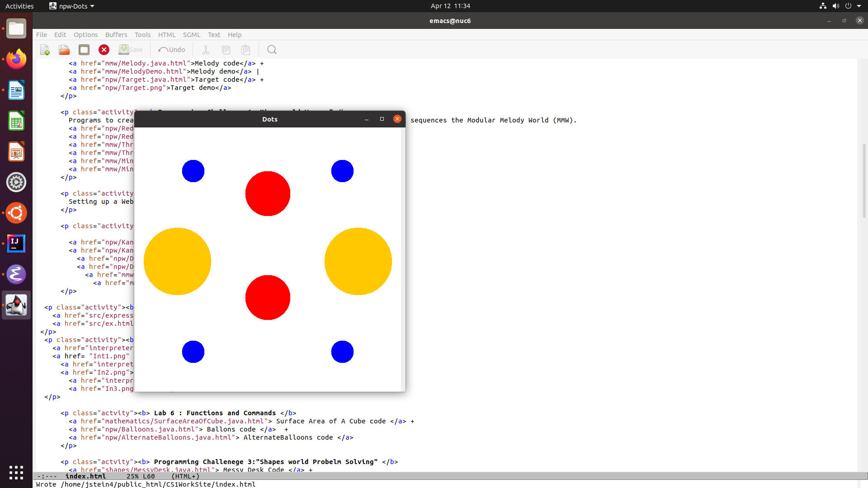Click the Copy toolbar icon

pyautogui.click(x=226, y=50)
